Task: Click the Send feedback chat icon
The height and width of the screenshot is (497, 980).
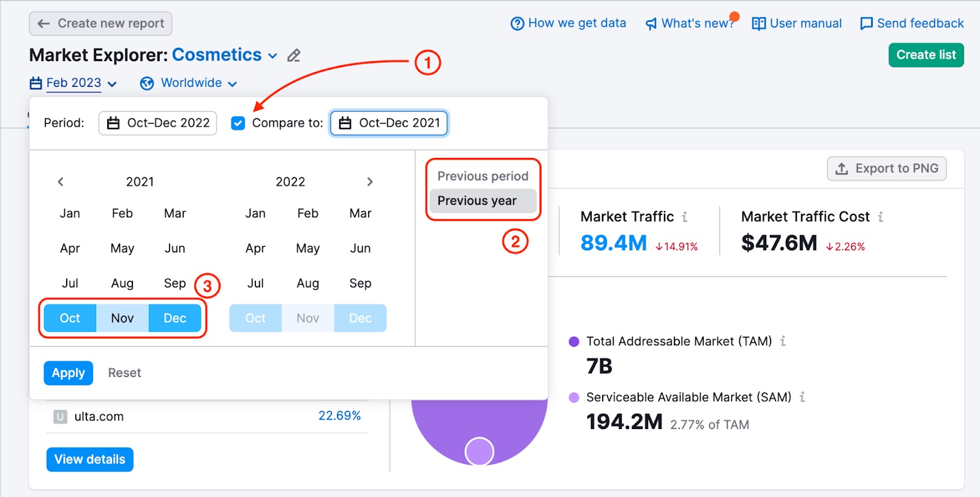Action: pos(867,23)
